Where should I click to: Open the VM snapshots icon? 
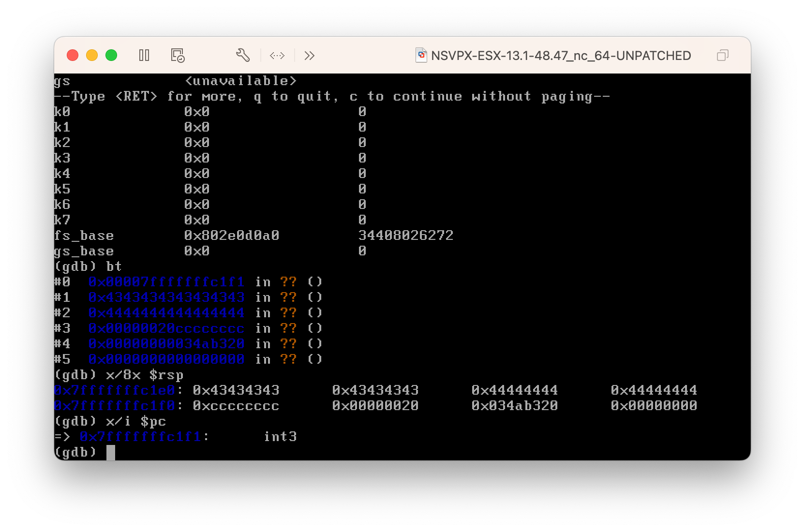click(178, 55)
